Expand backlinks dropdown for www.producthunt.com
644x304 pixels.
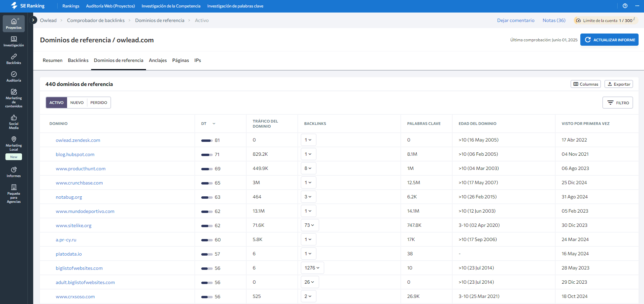tap(308, 168)
